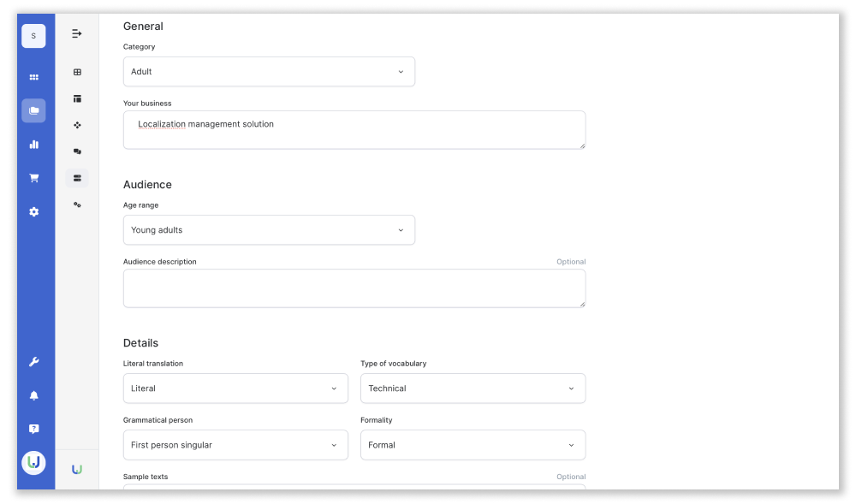Open the table grid icon in secondary sidebar
This screenshot has width=856, height=504.
(77, 72)
